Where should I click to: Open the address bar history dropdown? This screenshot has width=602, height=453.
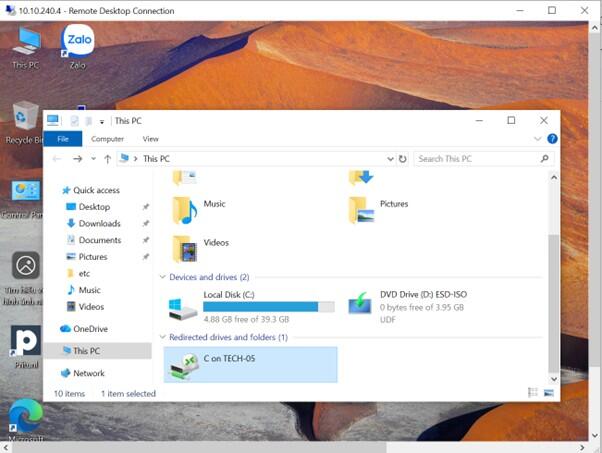point(390,159)
